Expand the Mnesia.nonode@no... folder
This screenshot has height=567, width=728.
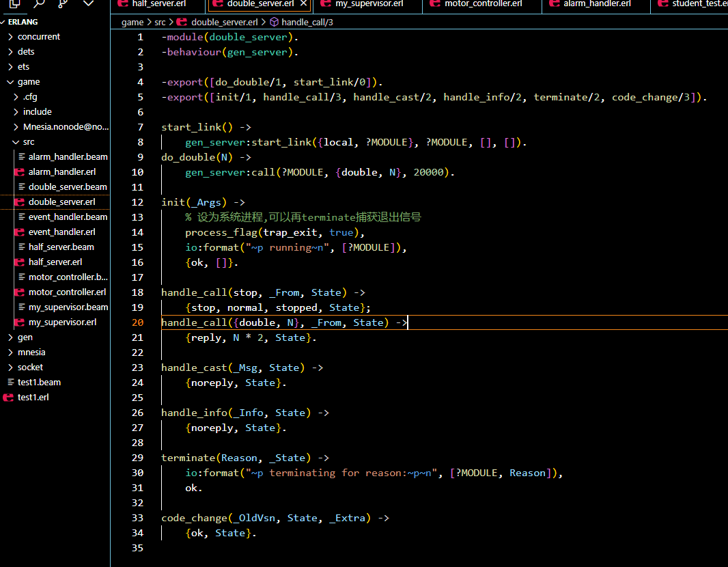[x=55, y=127]
